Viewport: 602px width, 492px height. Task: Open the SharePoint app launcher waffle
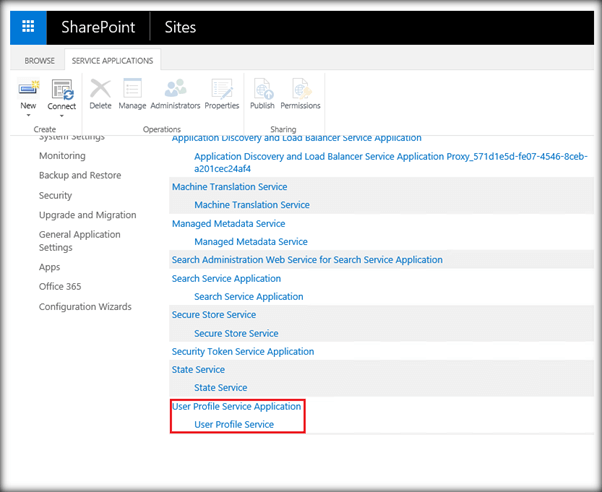click(28, 27)
